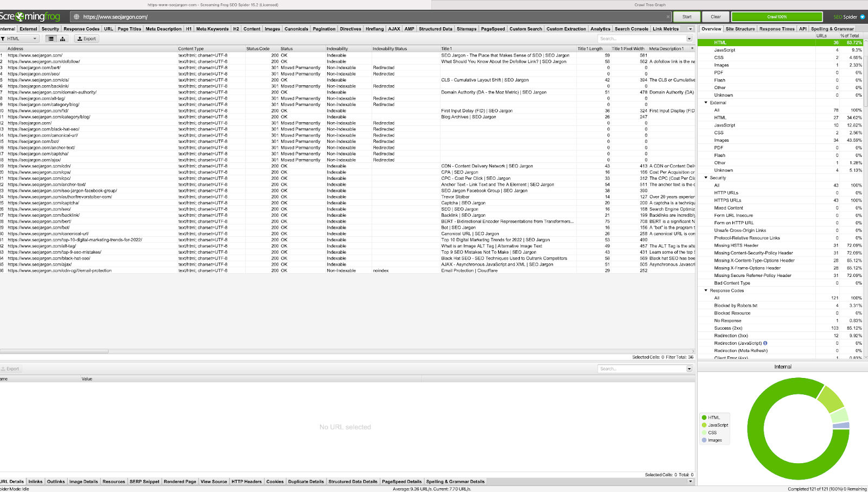Select Blocked by Robots.txt row
868x492 pixels.
click(x=780, y=306)
